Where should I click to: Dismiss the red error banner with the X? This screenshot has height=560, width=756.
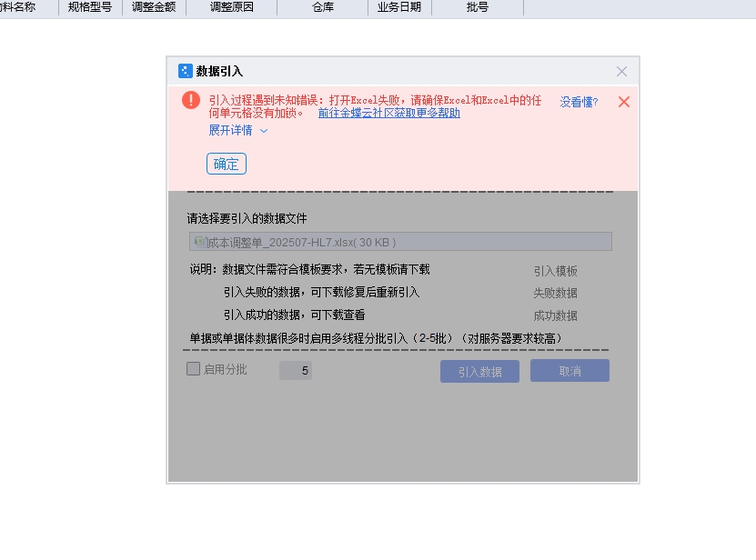(x=624, y=102)
